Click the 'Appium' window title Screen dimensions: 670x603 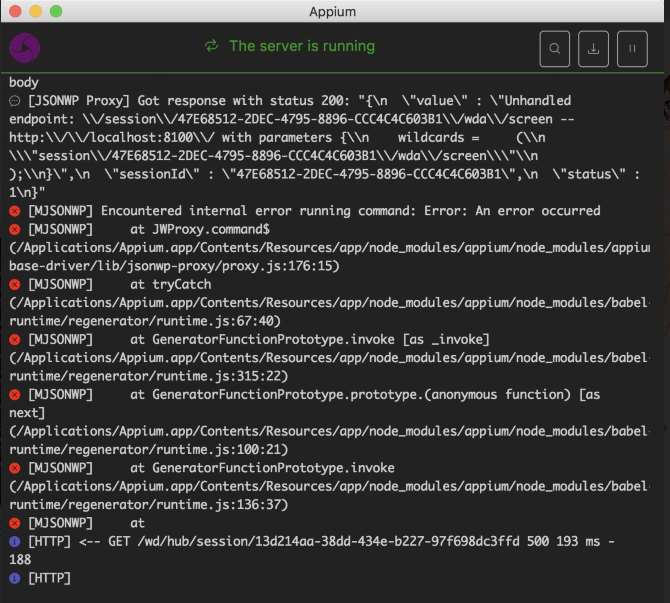click(x=332, y=12)
